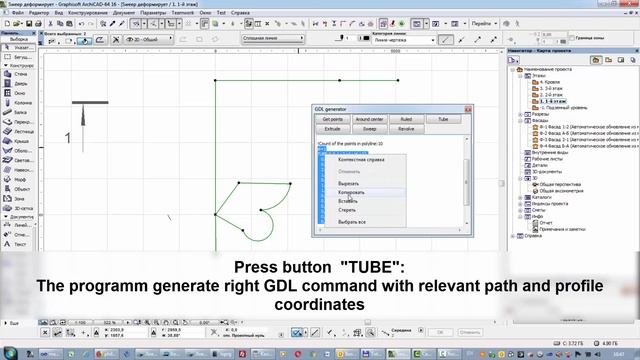Open the Editor (Редактор) menu
This screenshot has width=640, height=360.
coord(39,13)
